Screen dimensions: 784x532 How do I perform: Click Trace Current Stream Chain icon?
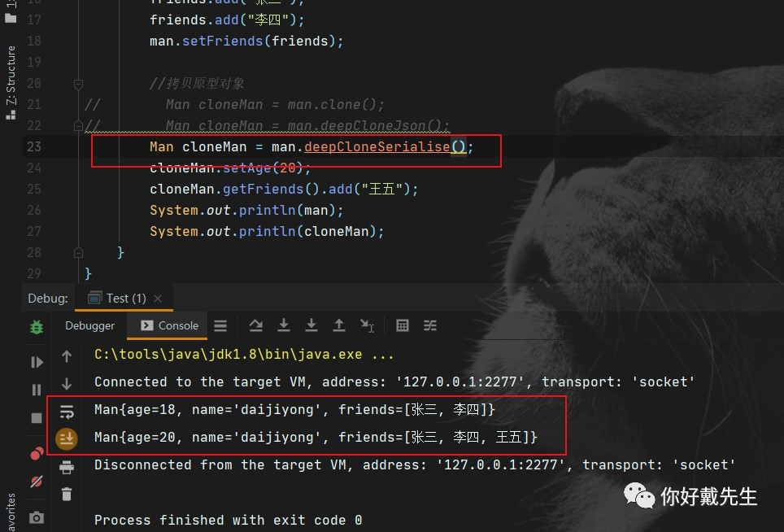(x=430, y=325)
